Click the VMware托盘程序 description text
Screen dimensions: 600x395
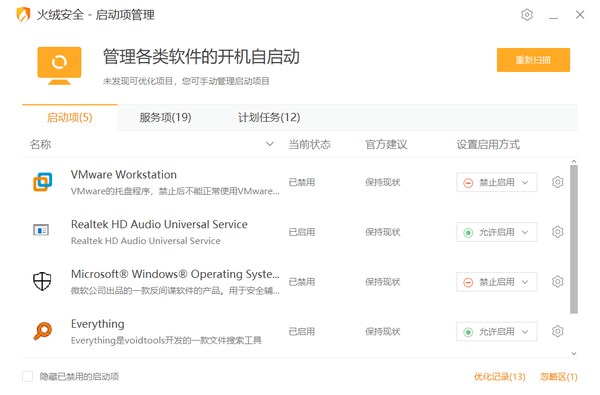point(175,191)
